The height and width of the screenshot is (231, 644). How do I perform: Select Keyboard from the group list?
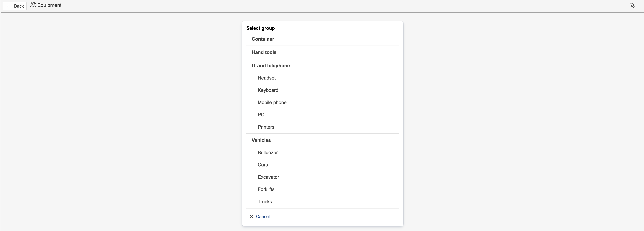pos(268,90)
